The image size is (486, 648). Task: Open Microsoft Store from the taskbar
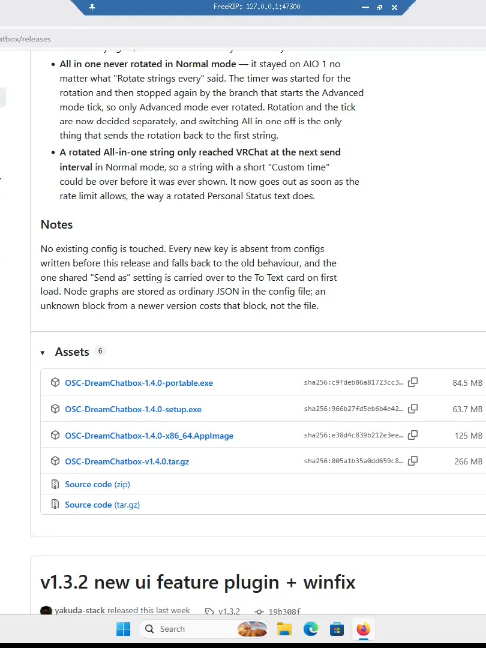pos(337,629)
